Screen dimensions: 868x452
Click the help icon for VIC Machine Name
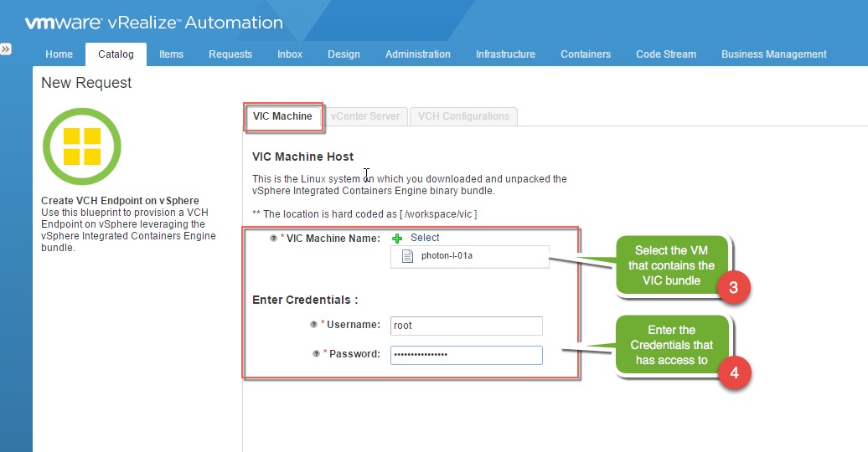pyautogui.click(x=273, y=239)
